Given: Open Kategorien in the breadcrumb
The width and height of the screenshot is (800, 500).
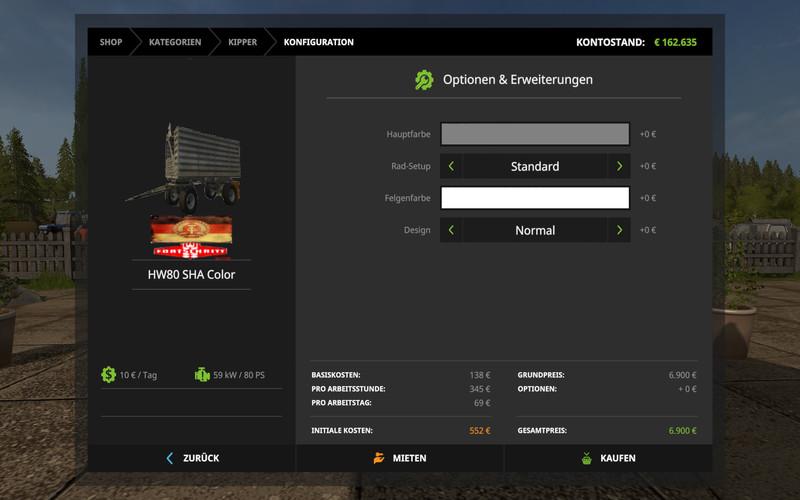Looking at the screenshot, I should 175,42.
